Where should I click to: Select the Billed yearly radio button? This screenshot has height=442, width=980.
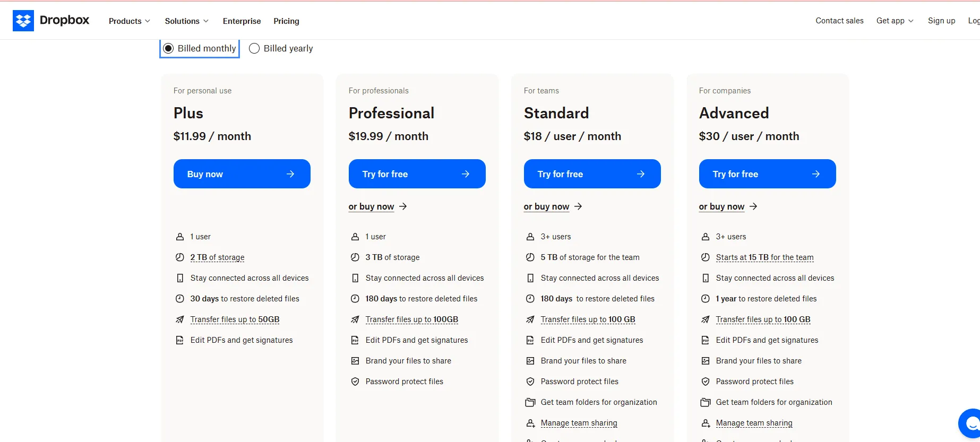254,48
